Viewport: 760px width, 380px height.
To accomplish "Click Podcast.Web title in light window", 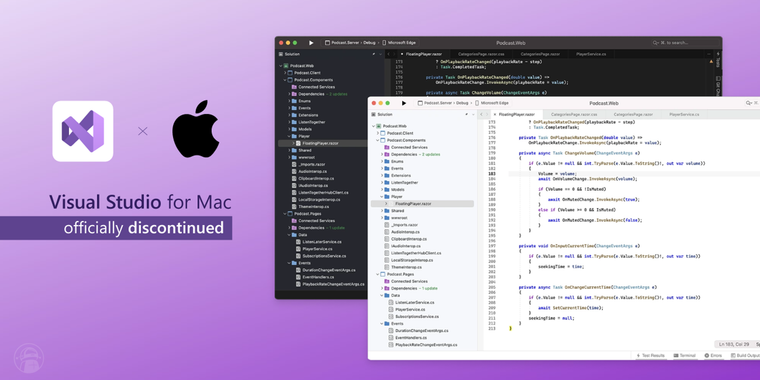I will [604, 103].
